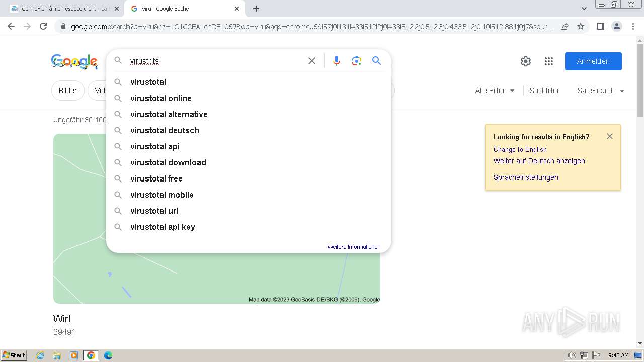
Task: Open Internet Explorer from taskbar
Action: pyautogui.click(x=40, y=355)
